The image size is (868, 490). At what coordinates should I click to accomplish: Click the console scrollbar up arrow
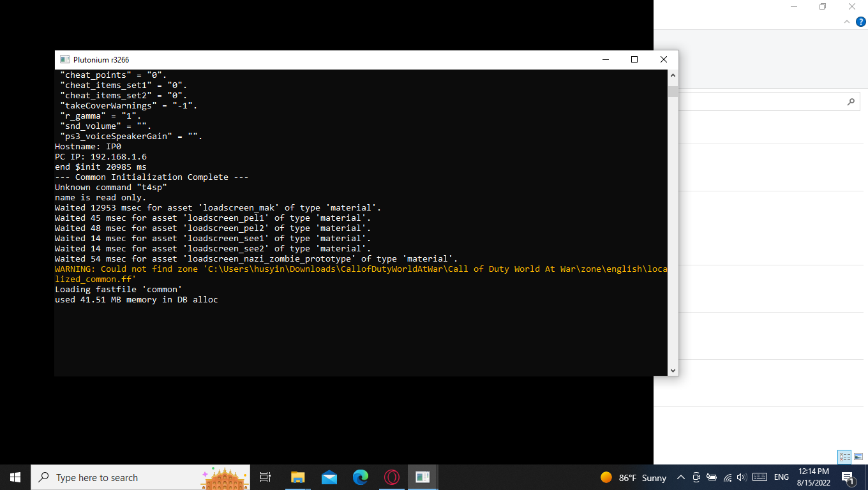[673, 75]
